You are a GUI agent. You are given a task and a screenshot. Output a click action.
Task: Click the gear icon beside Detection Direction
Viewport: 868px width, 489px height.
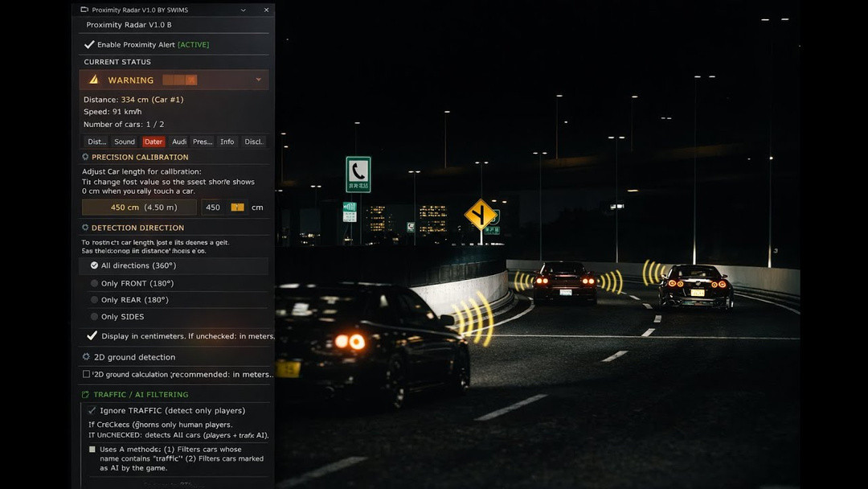(x=85, y=228)
